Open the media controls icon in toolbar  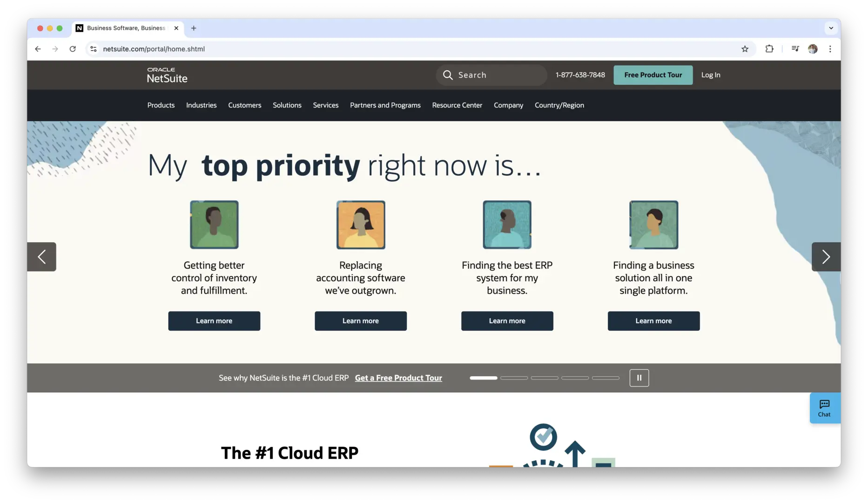pos(795,49)
